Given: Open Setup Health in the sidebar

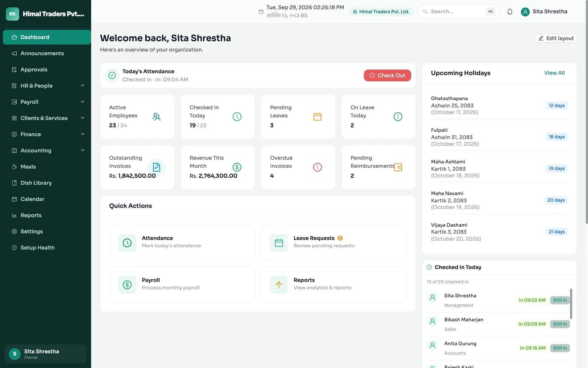Looking at the screenshot, I should pos(47,248).
